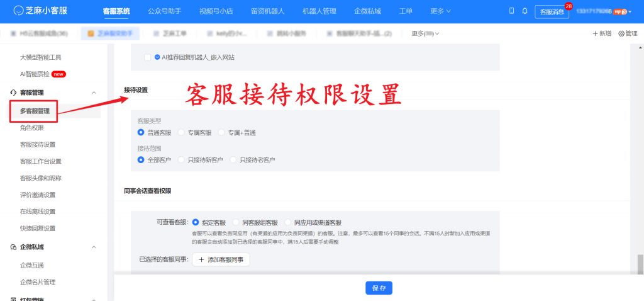Open 快捷回复设置 sidebar item
Screen dimensions: 644x301
point(38,228)
